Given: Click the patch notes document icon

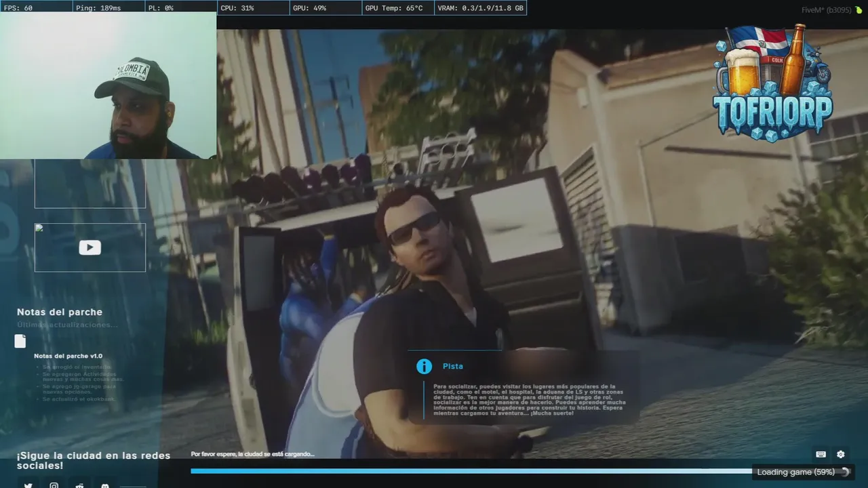Looking at the screenshot, I should pyautogui.click(x=20, y=341).
